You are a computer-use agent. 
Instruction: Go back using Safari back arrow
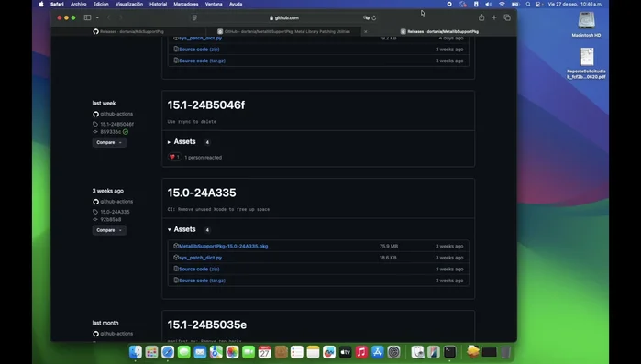point(109,17)
